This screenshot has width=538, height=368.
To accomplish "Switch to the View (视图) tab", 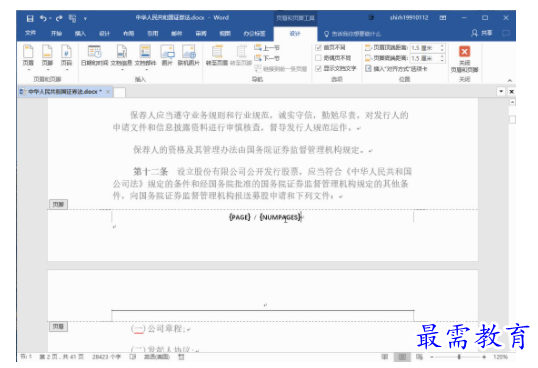I will 225,33.
